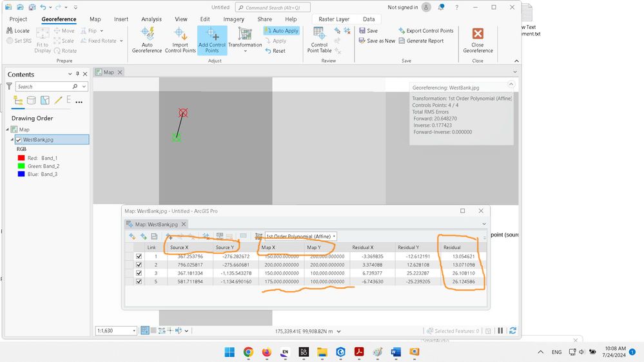Image resolution: width=644 pixels, height=362 pixels.
Task: Click the Delete all control points ribbon icon
Action: (x=347, y=31)
